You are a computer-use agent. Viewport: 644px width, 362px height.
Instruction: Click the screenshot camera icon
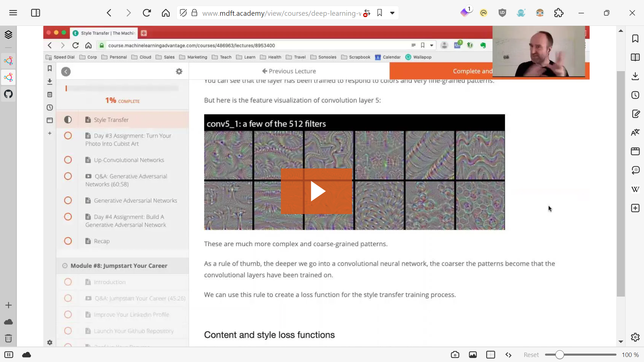455,355
